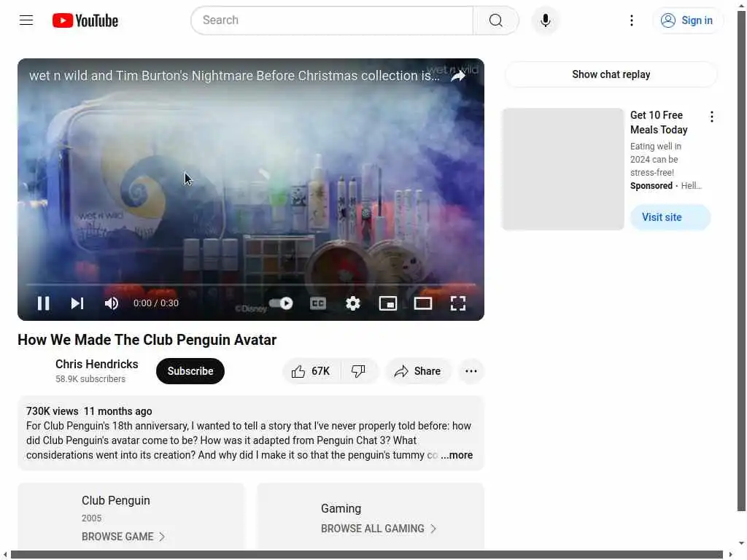Start voice search with microphone icon
This screenshot has width=747, height=560.
point(546,20)
